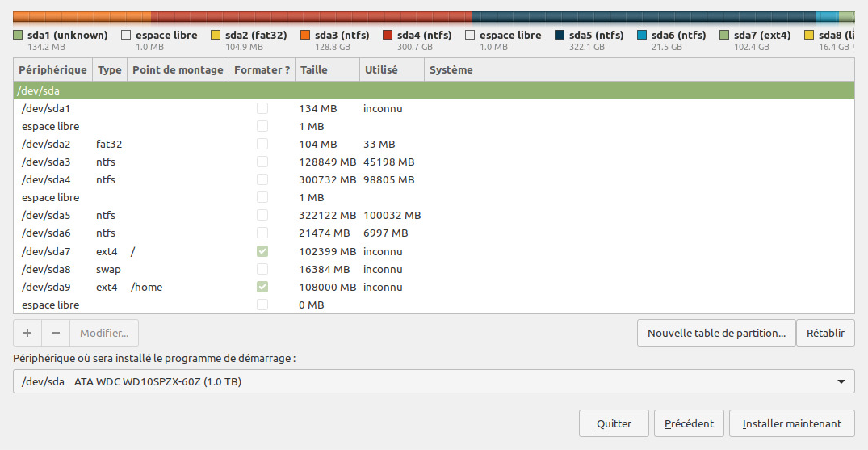
Task: Open Nouvelle table de partition dialog
Action: point(715,333)
